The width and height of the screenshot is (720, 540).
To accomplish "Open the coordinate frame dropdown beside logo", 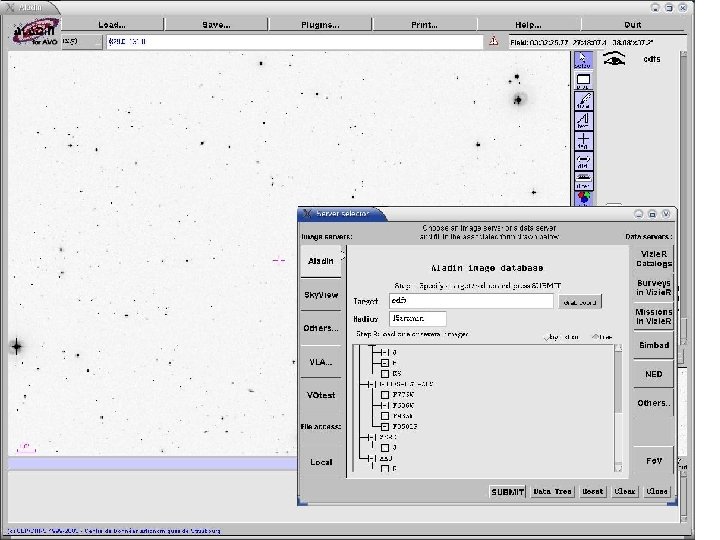I will coord(81,41).
